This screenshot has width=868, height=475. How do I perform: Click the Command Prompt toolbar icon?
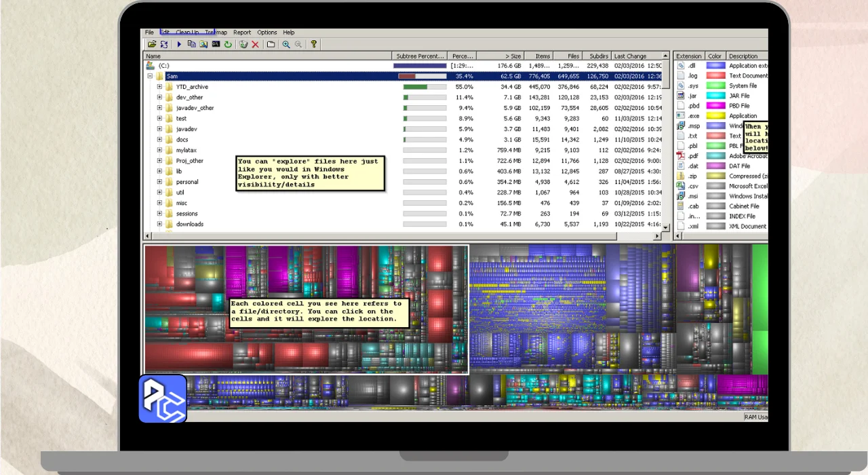click(216, 44)
